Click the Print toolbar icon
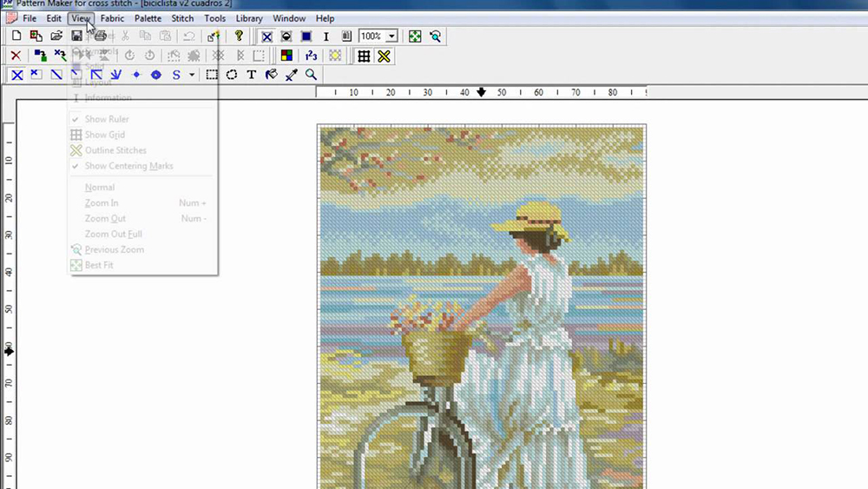 [x=100, y=36]
